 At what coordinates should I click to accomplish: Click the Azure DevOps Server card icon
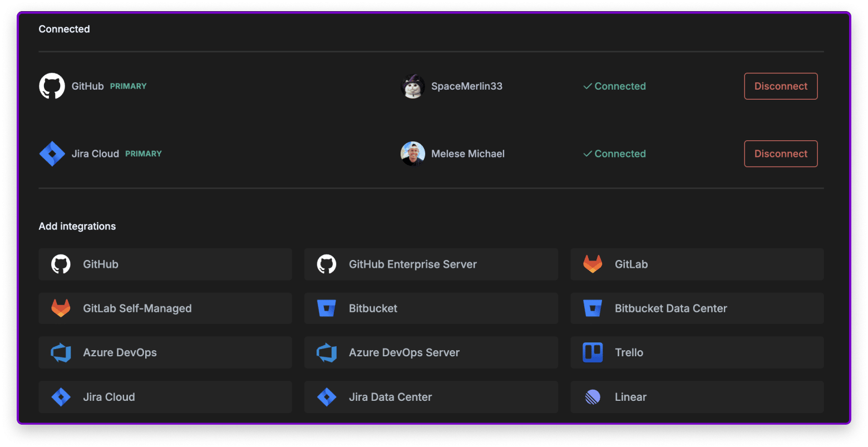[327, 352]
